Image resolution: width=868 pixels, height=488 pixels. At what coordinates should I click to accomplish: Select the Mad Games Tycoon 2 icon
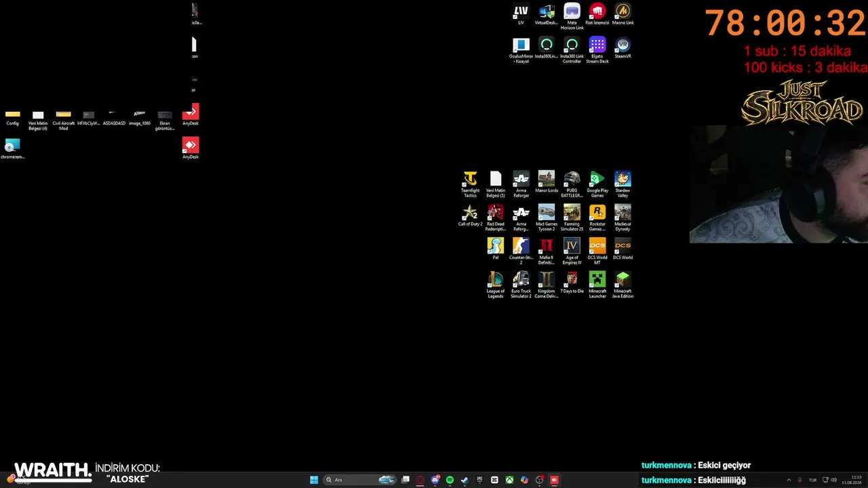pos(547,218)
